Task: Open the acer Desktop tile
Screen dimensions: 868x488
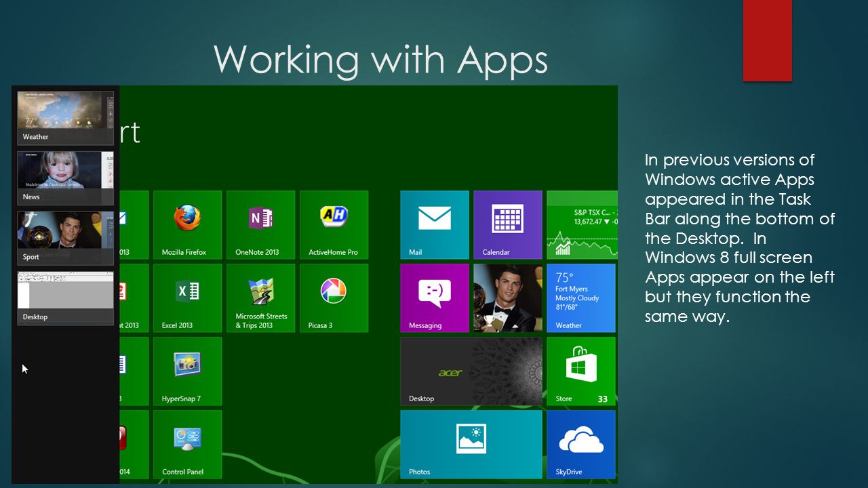Action: [471, 371]
